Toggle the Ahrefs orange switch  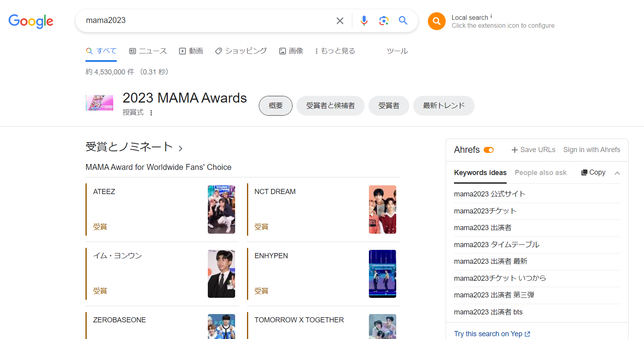click(489, 150)
